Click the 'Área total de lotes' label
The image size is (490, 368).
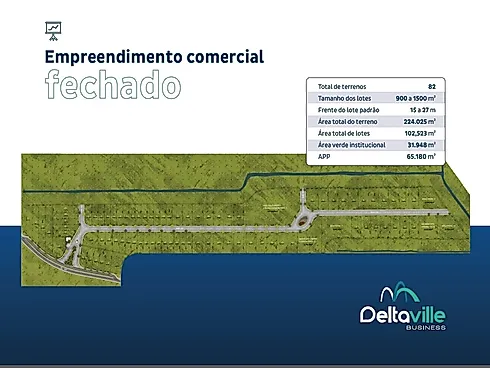[x=344, y=133]
